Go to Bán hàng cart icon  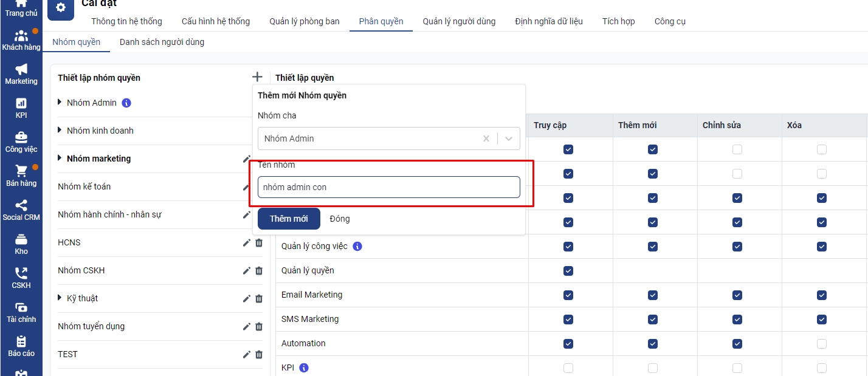(x=21, y=172)
